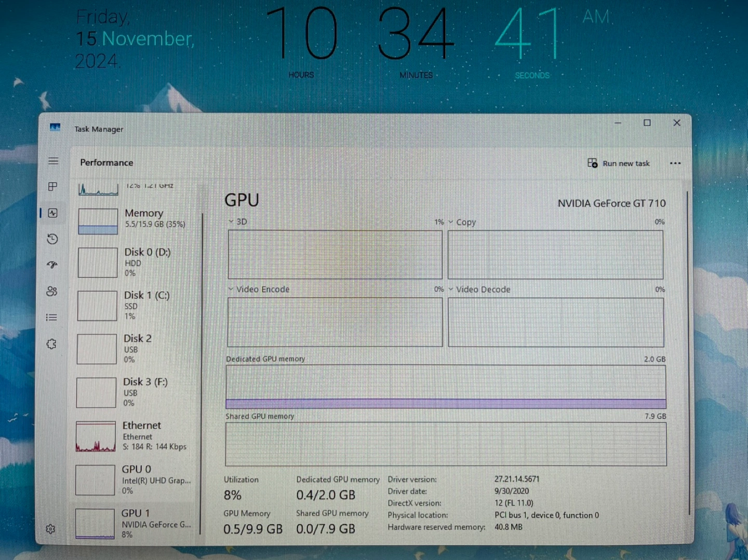The width and height of the screenshot is (748, 560).
Task: Click the Video Encode graph area
Action: pos(335,322)
